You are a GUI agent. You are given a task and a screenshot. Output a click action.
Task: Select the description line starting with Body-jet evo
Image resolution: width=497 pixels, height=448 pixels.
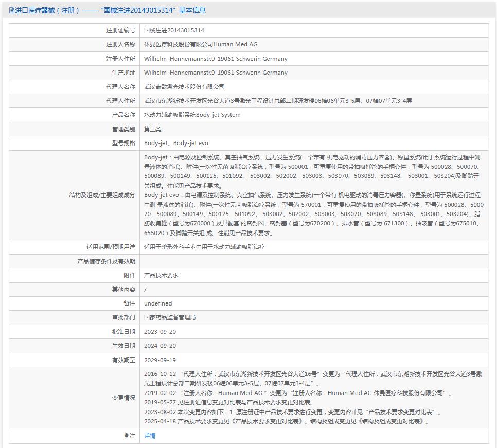(312, 195)
